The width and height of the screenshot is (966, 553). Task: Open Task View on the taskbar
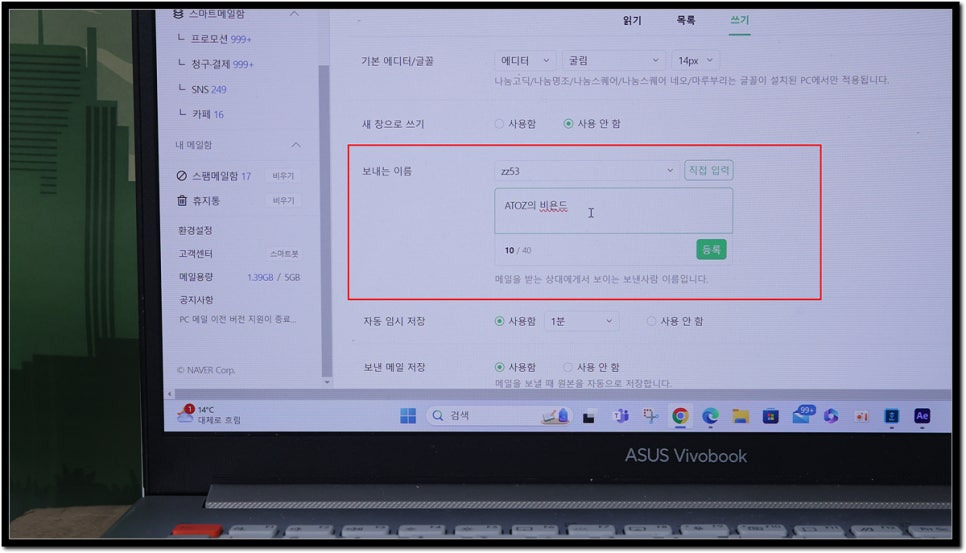coord(589,417)
